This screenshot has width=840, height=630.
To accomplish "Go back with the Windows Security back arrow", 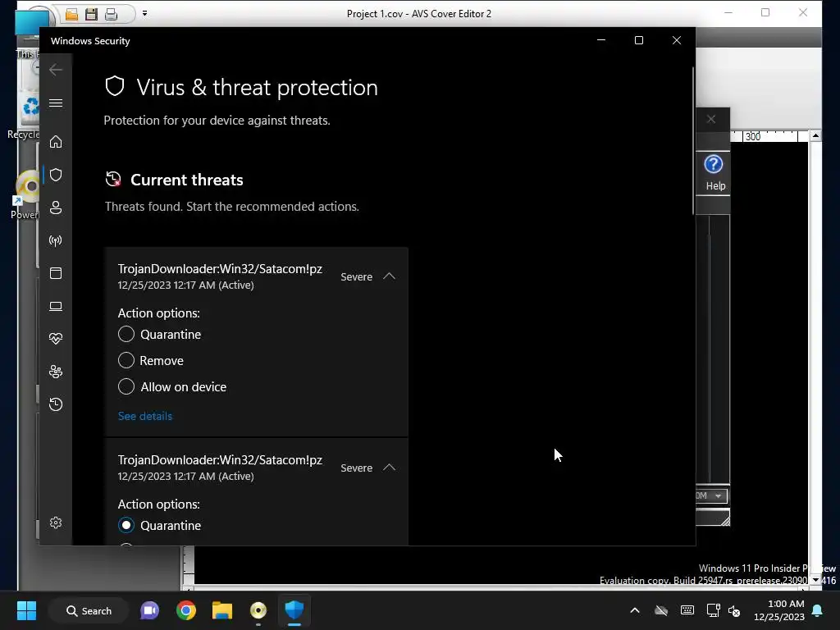I will [56, 70].
